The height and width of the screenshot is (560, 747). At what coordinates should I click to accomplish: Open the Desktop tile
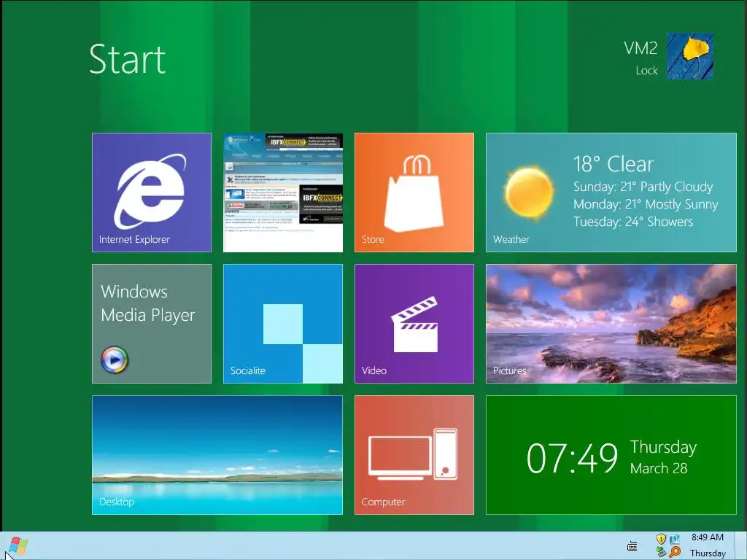pos(217,455)
